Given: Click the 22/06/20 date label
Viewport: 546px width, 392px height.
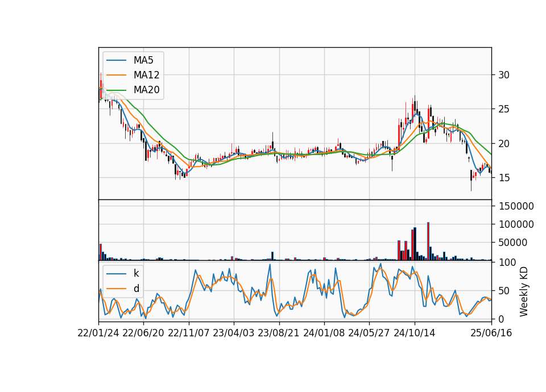Looking at the screenshot, I should click(143, 333).
